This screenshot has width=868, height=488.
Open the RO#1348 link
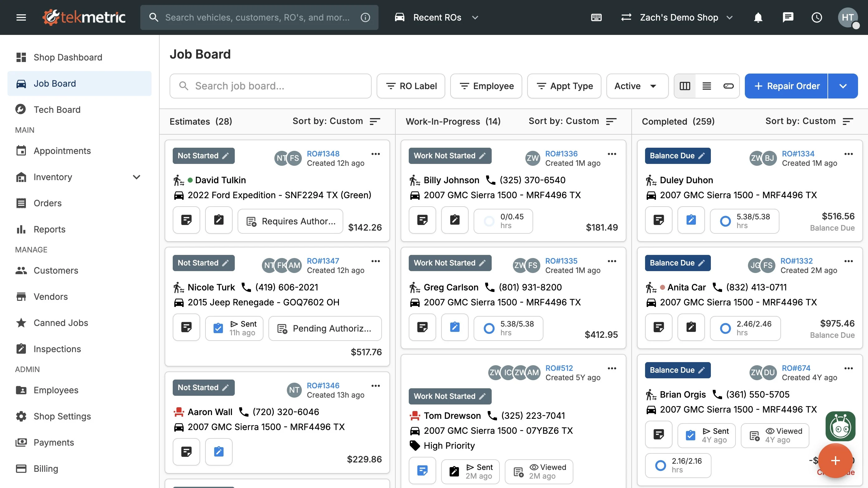pos(323,154)
